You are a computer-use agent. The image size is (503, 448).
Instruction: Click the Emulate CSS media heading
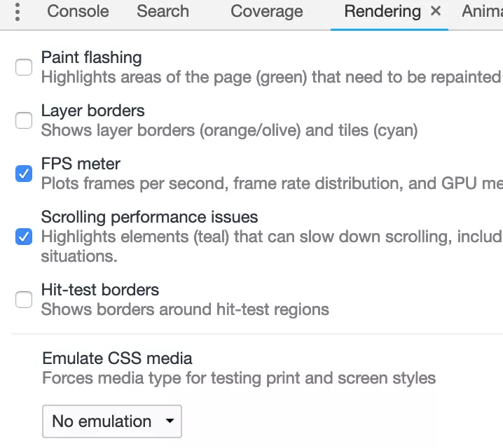click(x=117, y=358)
